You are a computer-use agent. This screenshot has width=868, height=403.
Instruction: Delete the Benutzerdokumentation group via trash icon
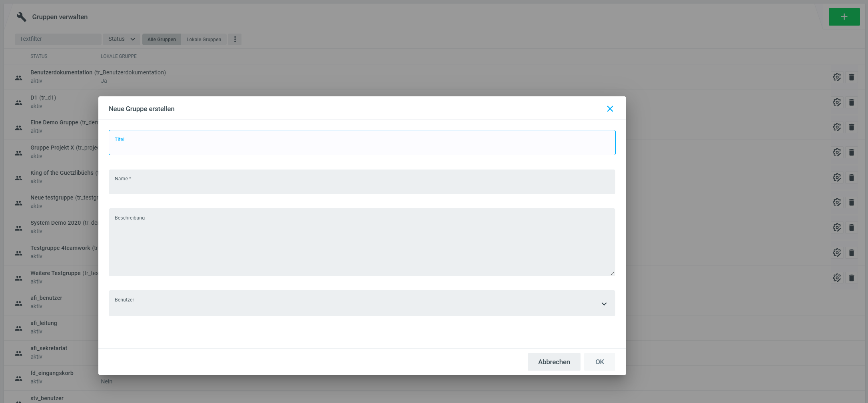tap(851, 77)
